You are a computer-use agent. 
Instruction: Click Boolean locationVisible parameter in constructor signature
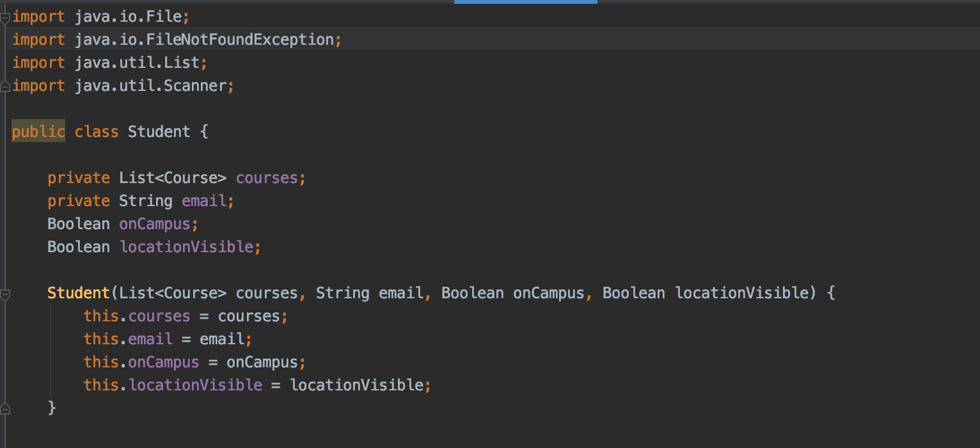click(706, 293)
